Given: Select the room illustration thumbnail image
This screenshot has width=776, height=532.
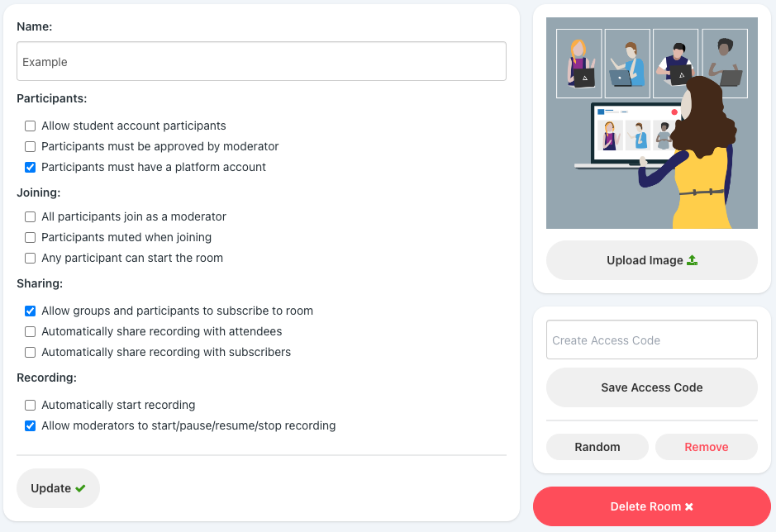Looking at the screenshot, I should [x=652, y=123].
